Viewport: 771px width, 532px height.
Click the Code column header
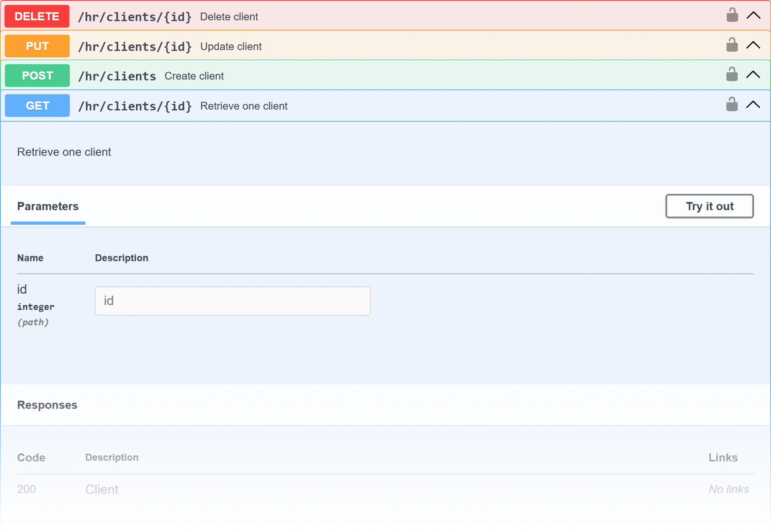pos(31,458)
